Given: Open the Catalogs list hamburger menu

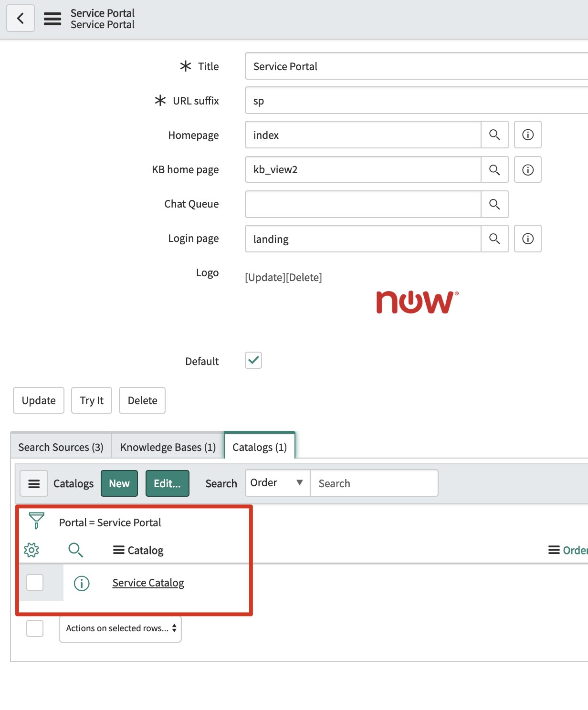Looking at the screenshot, I should coord(34,483).
